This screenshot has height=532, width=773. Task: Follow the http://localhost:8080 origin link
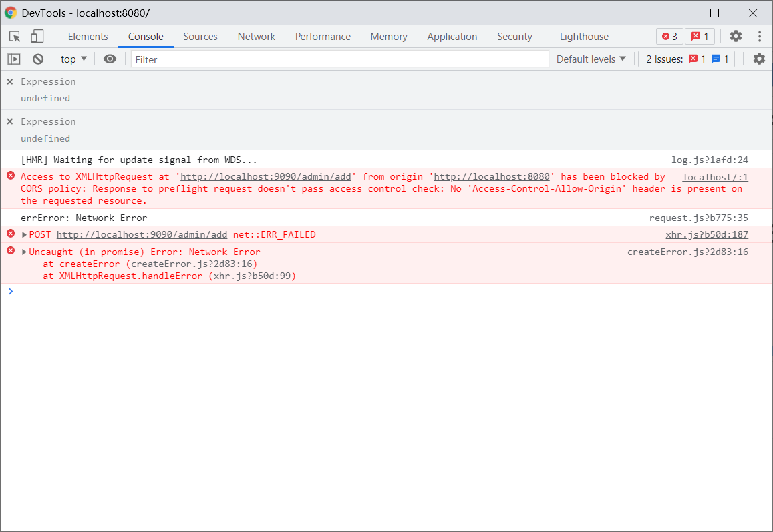click(x=492, y=176)
